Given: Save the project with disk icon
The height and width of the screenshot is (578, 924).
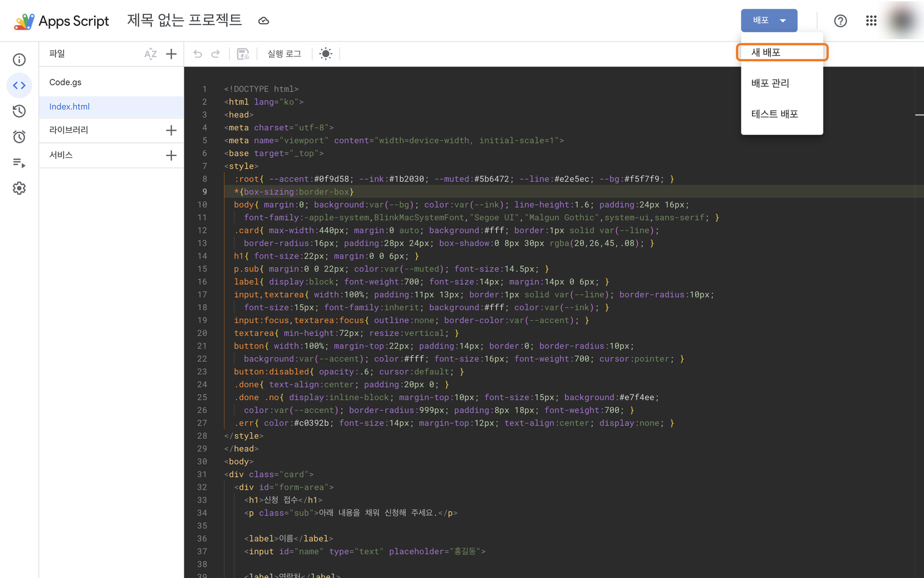Looking at the screenshot, I should tap(243, 54).
